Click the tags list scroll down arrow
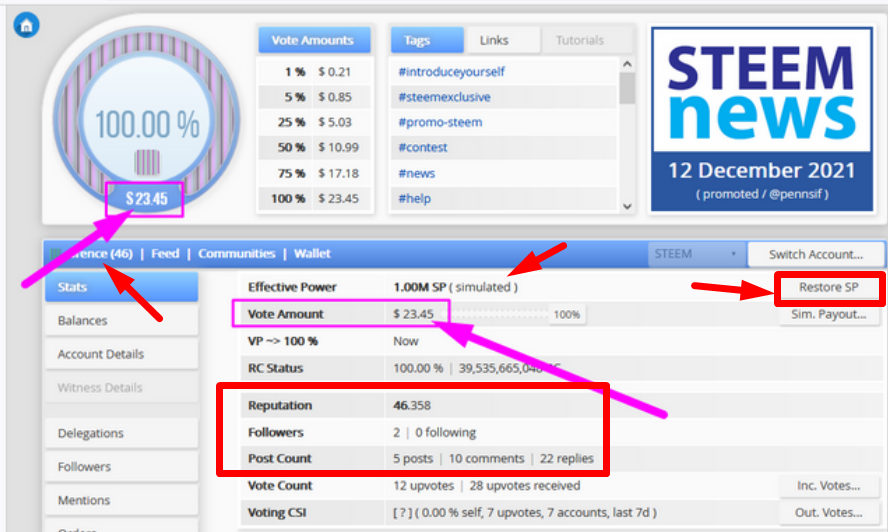Viewport: 888px width, 532px height. (x=627, y=206)
